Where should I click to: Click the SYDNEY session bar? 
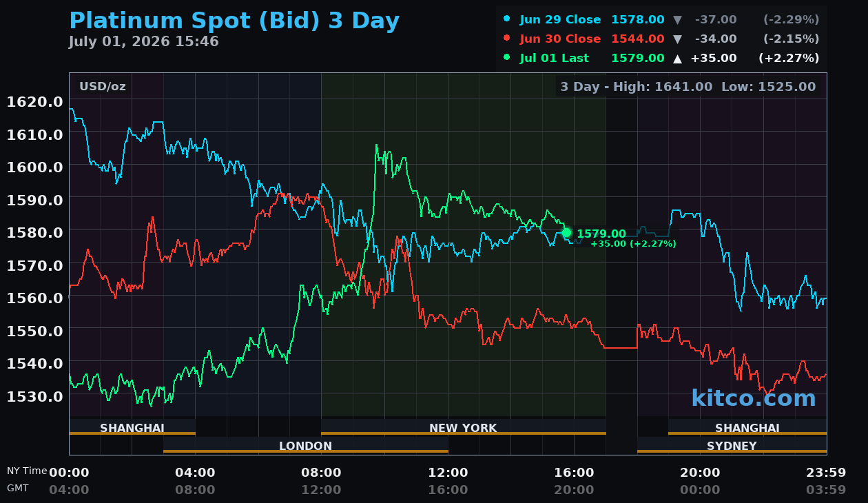[732, 445]
